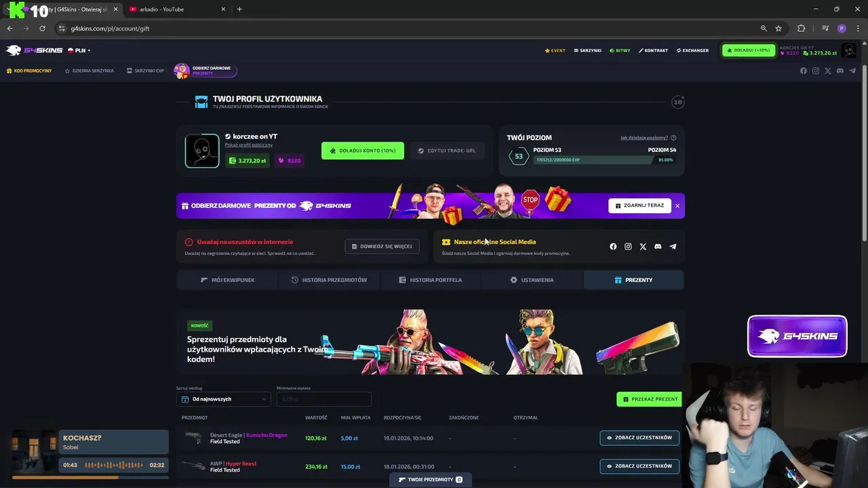
Task: Click the green DOŁADUJ (+10%) header button
Action: [x=749, y=50]
